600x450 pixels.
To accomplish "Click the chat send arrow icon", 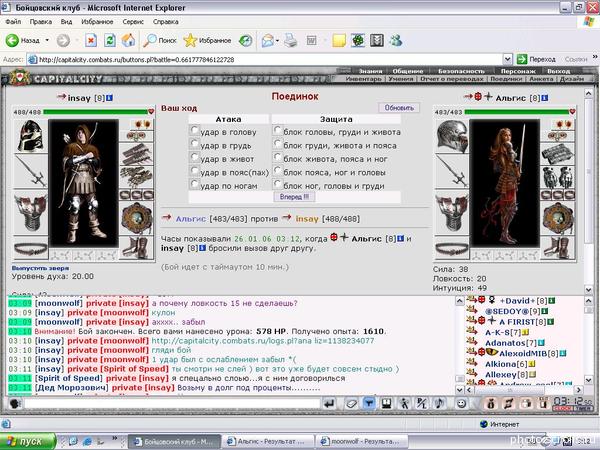I will (329, 403).
